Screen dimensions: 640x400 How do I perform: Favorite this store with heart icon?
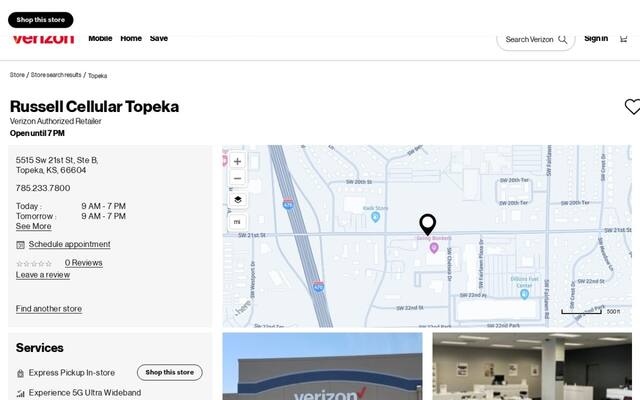(x=632, y=107)
